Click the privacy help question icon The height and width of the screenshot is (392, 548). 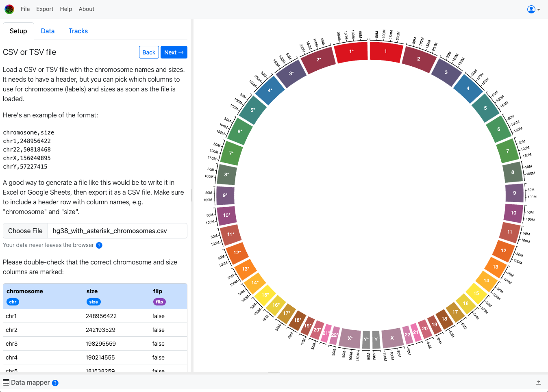99,245
